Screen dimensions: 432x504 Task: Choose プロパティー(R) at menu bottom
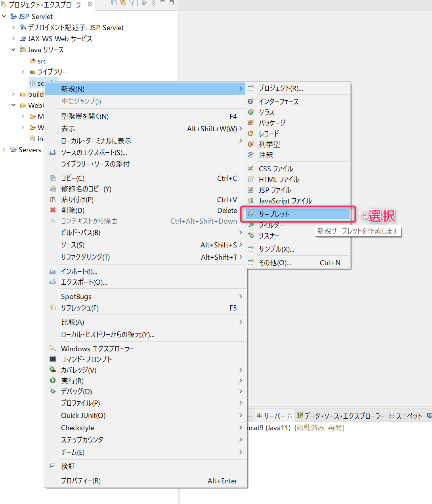pos(145,481)
